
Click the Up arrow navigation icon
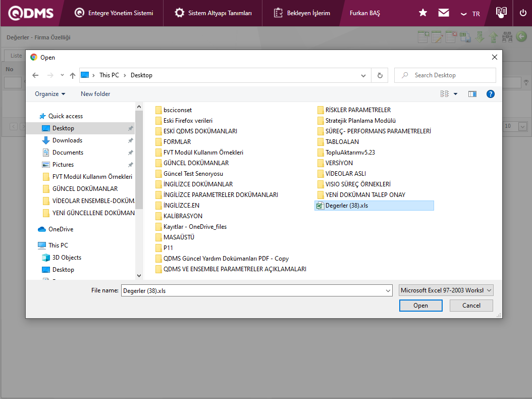click(x=73, y=75)
